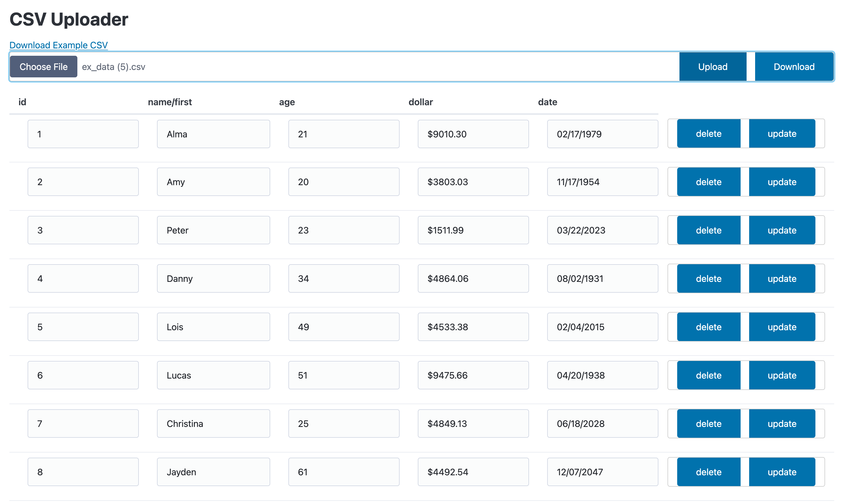Screen dimensions: 843x504
Task: Click the date field showing 02/04/2015
Action: [603, 327]
